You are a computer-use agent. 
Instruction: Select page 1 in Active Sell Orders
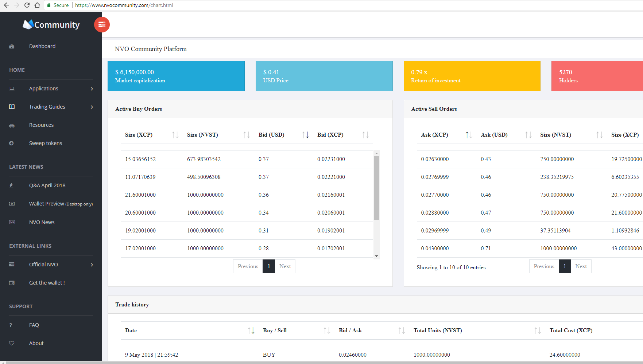tap(565, 266)
